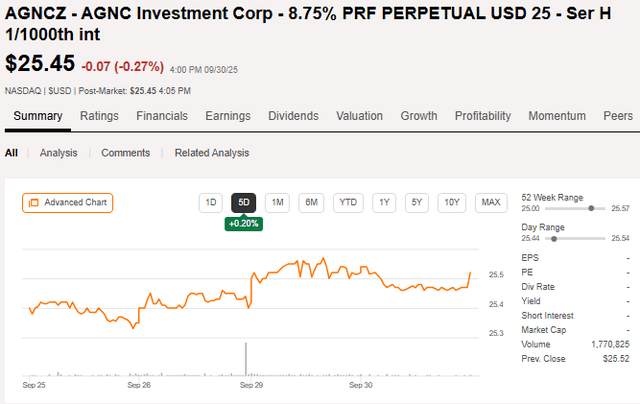The image size is (640, 404).
Task: Display MAX chart range
Action: (490, 203)
